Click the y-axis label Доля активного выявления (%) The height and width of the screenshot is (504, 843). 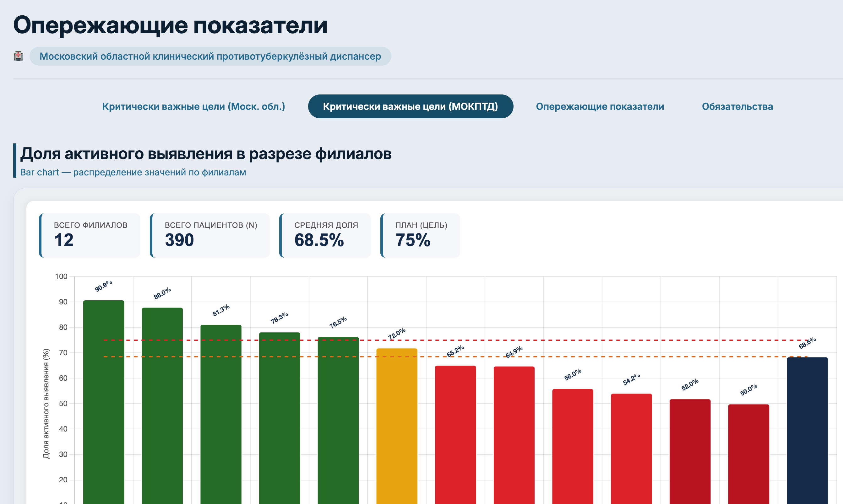[x=46, y=404]
